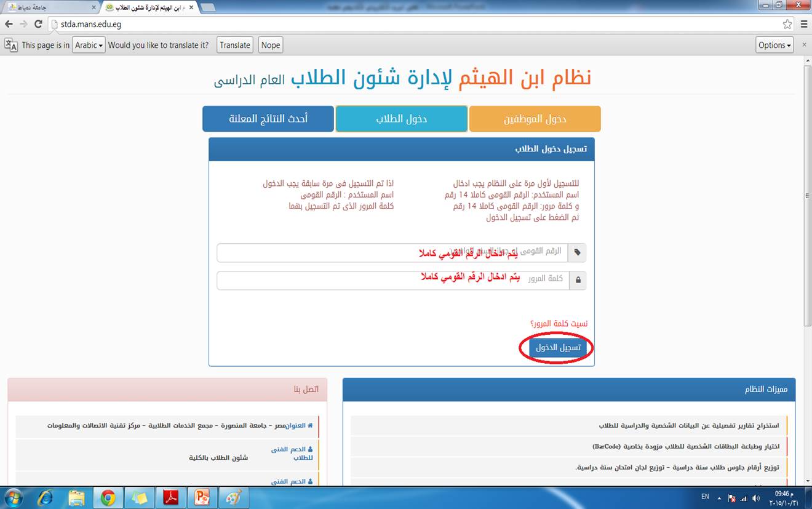Open the دخول الطلاب tab
Screen dimensions: 812x509
402,119
